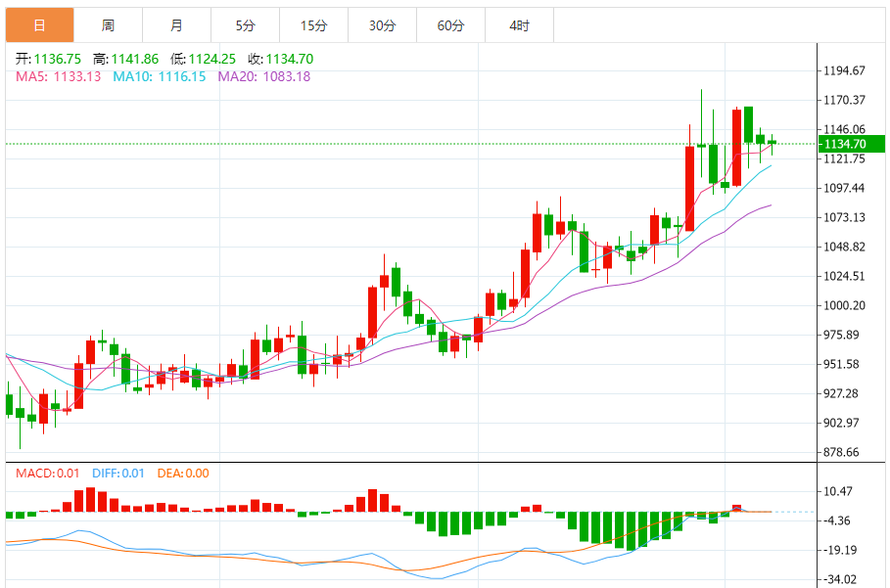The height and width of the screenshot is (588, 890).
Task: Open the 30分 interval tab
Action: point(382,25)
